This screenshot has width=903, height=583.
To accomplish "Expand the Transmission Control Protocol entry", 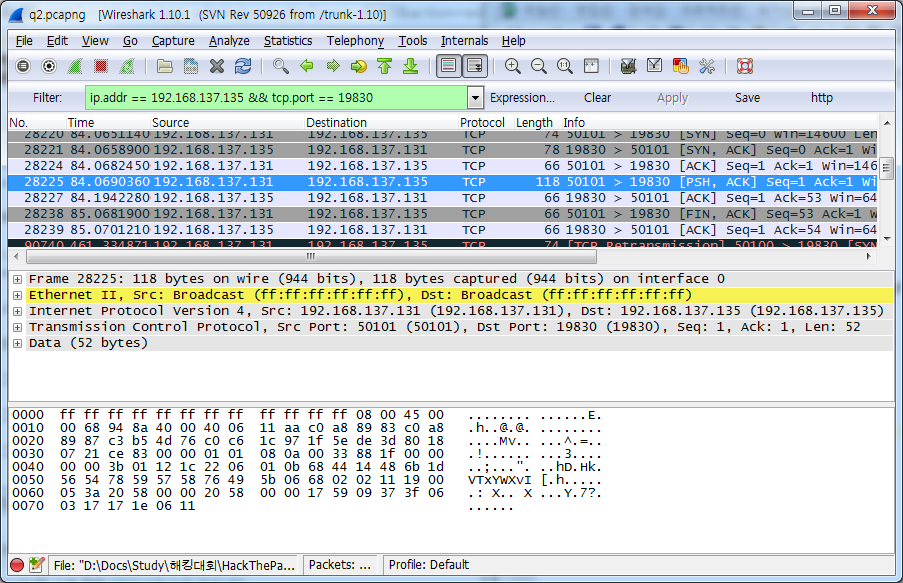I will (17, 327).
